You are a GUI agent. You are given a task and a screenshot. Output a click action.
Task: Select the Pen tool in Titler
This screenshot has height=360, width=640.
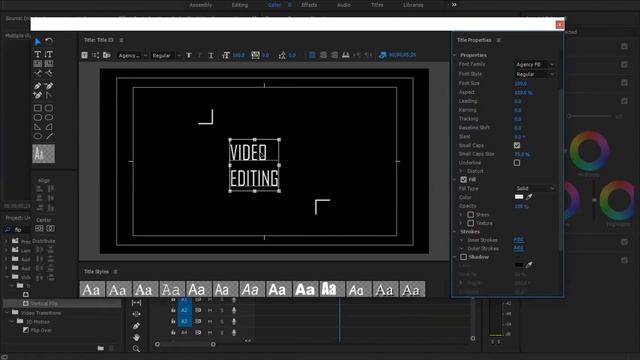(38, 86)
